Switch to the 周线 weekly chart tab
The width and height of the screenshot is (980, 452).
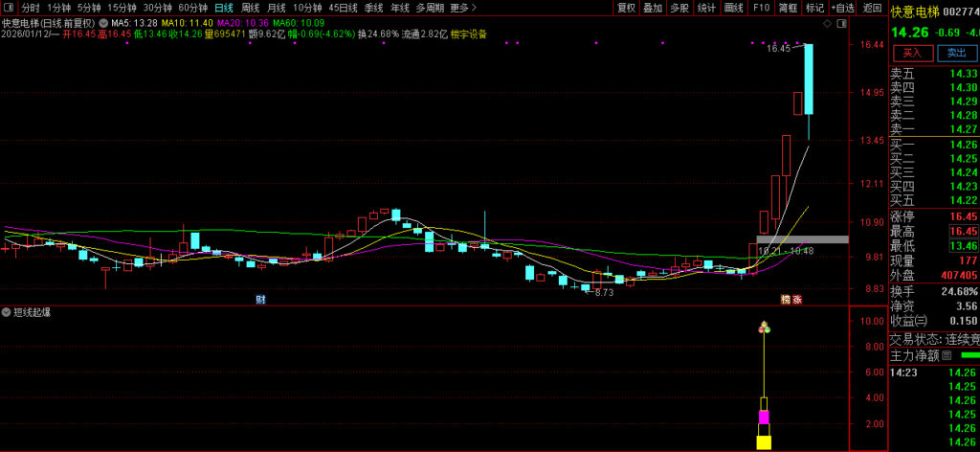click(250, 8)
